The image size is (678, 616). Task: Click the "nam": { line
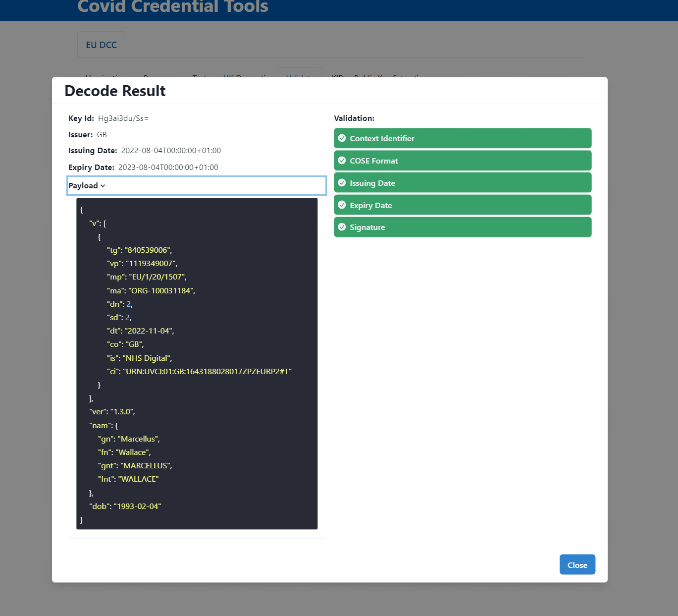104,426
